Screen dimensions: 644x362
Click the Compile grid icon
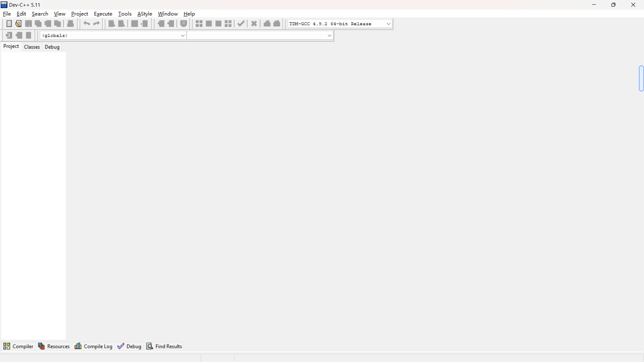[x=199, y=24]
